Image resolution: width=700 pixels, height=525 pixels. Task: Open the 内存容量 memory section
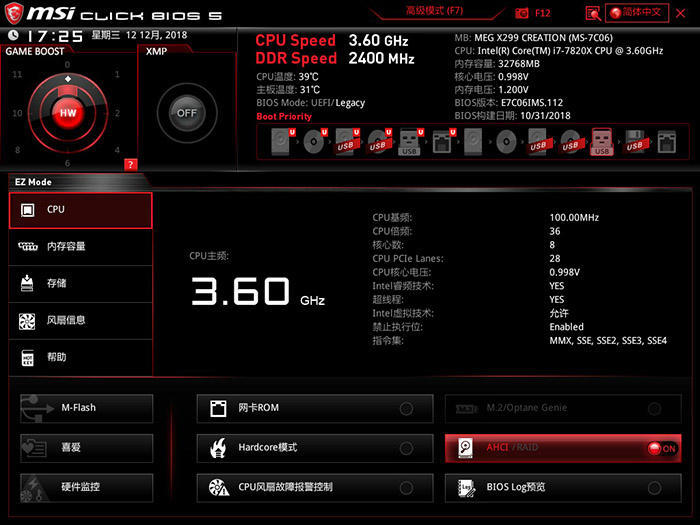[80, 247]
